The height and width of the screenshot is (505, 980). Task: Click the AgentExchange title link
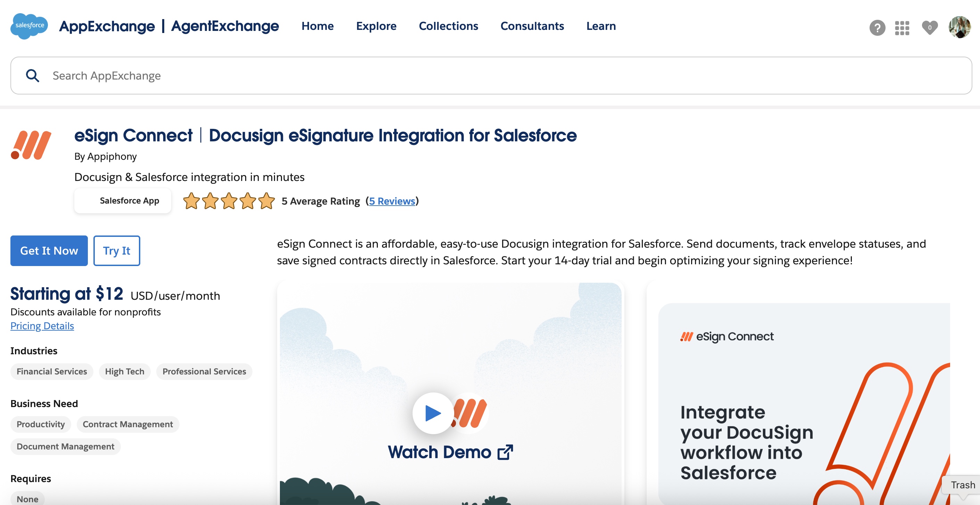click(x=225, y=26)
